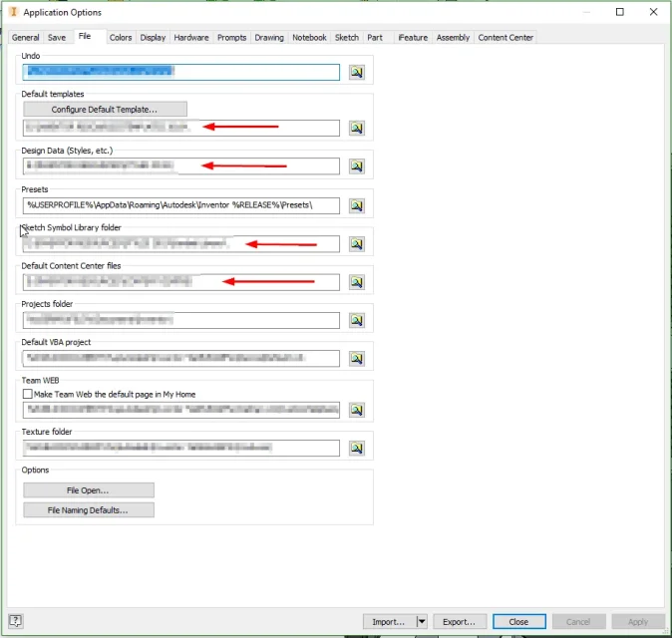Switch to the Hardware tab
The height and width of the screenshot is (638, 672).
(191, 37)
